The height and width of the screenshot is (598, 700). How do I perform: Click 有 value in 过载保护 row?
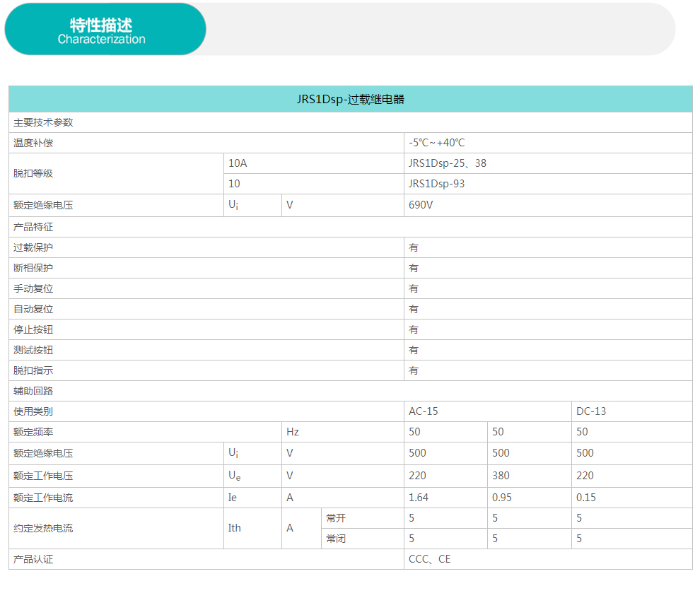414,247
